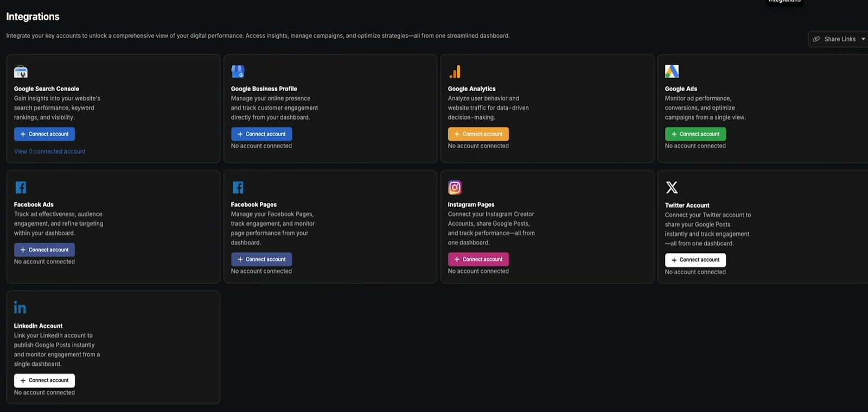868x412 pixels.
Task: Click the LinkedIn logo icon
Action: point(20,307)
